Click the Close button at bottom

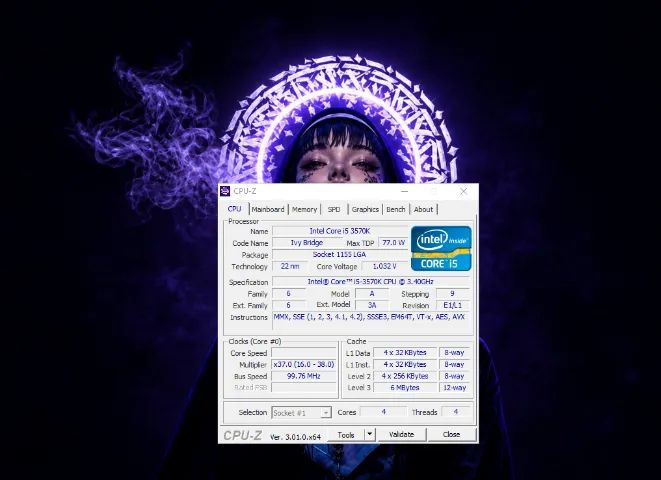(451, 434)
